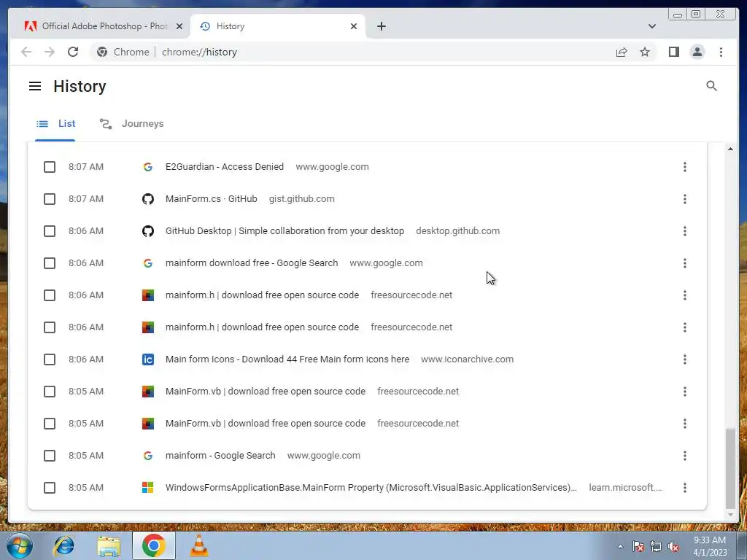Open WindowsFormsApplicationBase.MainForm Property link

tap(371, 488)
